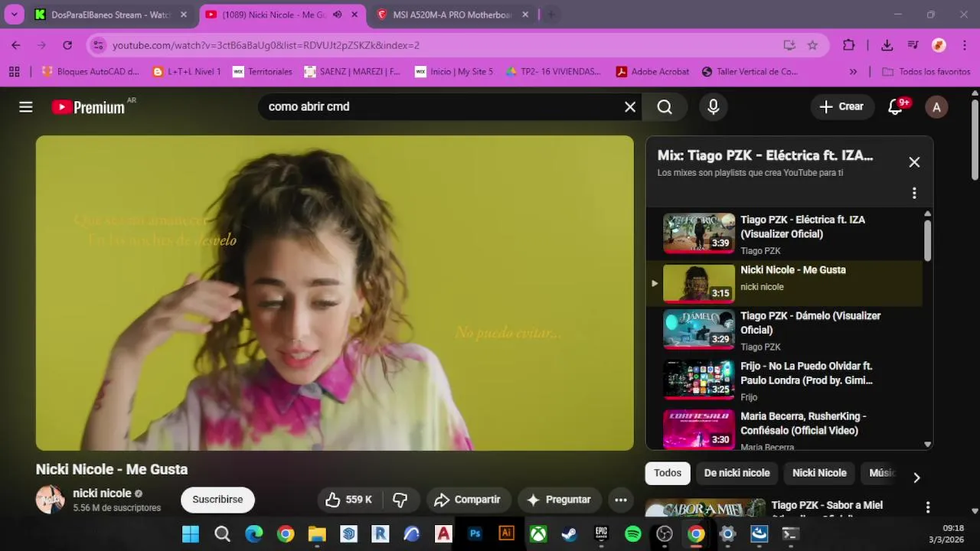Select the Todos filter chip
Viewport: 980px width, 551px height.
pyautogui.click(x=668, y=473)
